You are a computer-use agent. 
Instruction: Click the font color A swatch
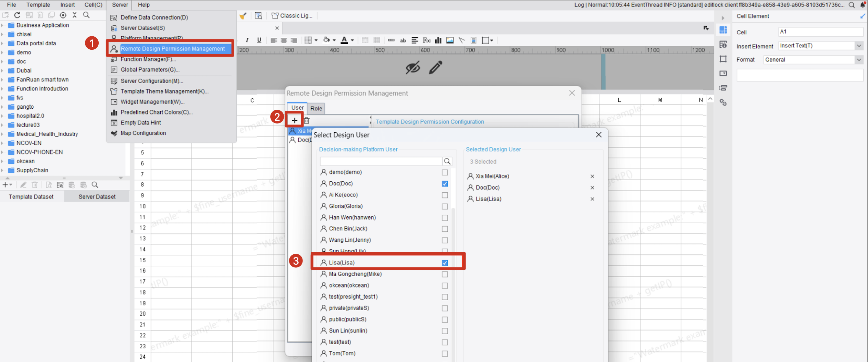pyautogui.click(x=344, y=40)
